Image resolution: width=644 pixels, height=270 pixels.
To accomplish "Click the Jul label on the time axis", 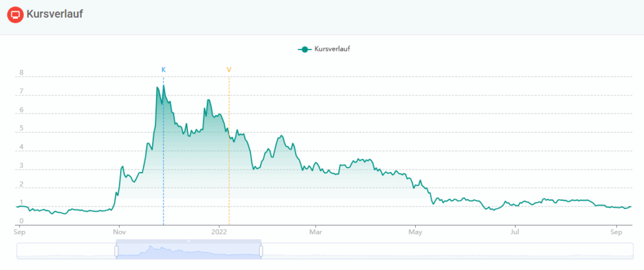I will [514, 232].
